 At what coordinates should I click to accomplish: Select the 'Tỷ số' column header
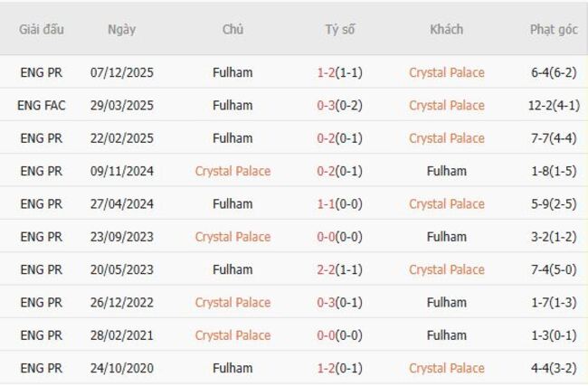(340, 29)
